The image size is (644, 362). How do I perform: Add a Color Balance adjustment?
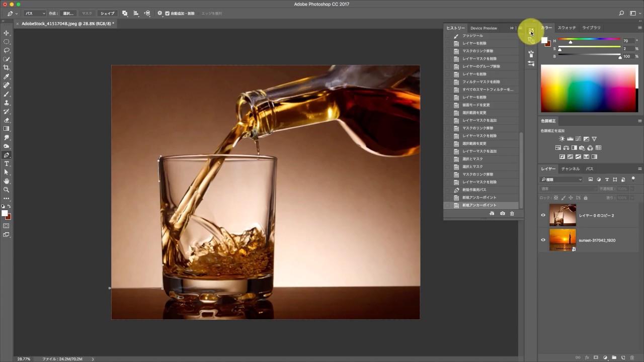(566, 148)
